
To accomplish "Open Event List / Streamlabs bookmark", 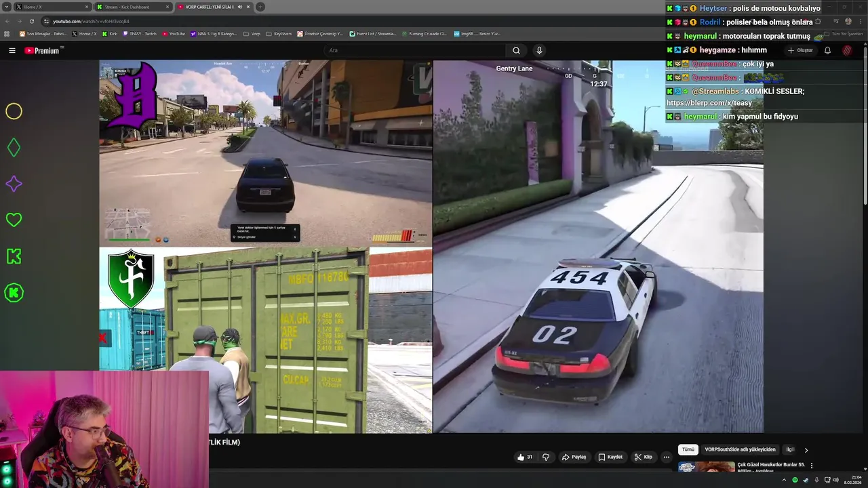I will coord(373,34).
